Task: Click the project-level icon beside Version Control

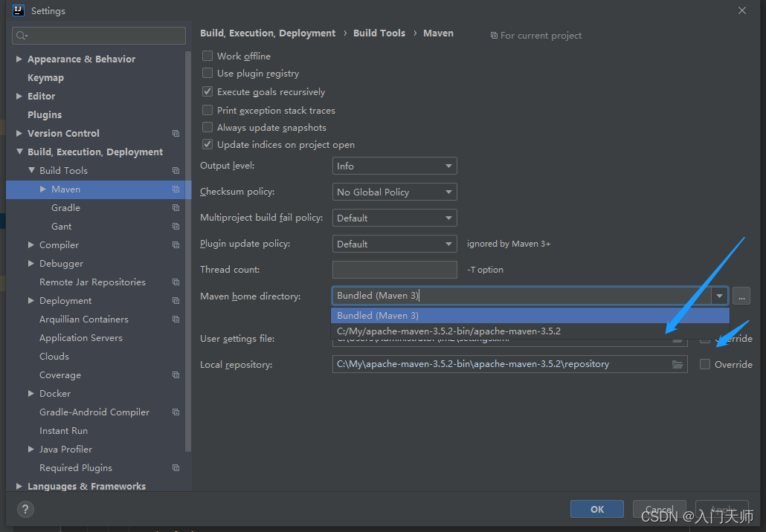Action: (x=176, y=133)
